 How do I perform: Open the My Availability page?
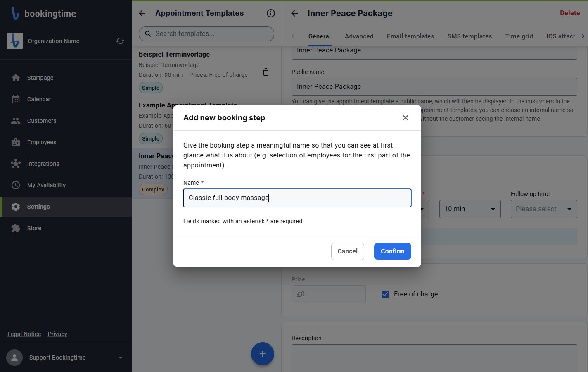click(x=66, y=185)
